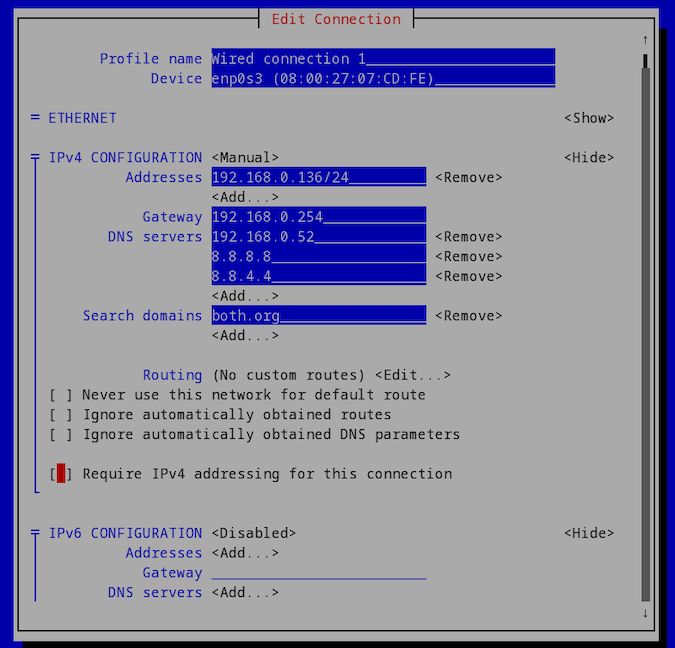This screenshot has width=675, height=648.
Task: Expand the Ethernet section with Show
Action: click(589, 118)
